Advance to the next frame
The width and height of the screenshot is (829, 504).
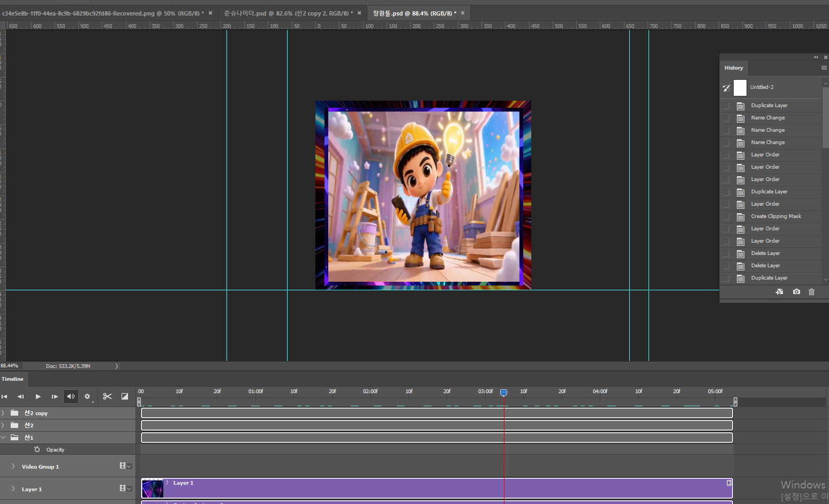pyautogui.click(x=55, y=396)
